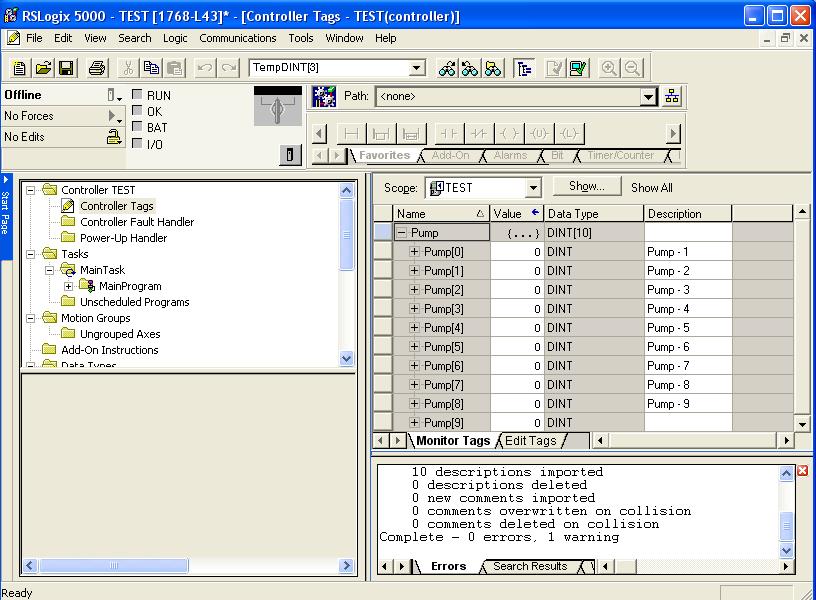Save the project with the floppy disk icon
The image size is (816, 600).
click(67, 68)
